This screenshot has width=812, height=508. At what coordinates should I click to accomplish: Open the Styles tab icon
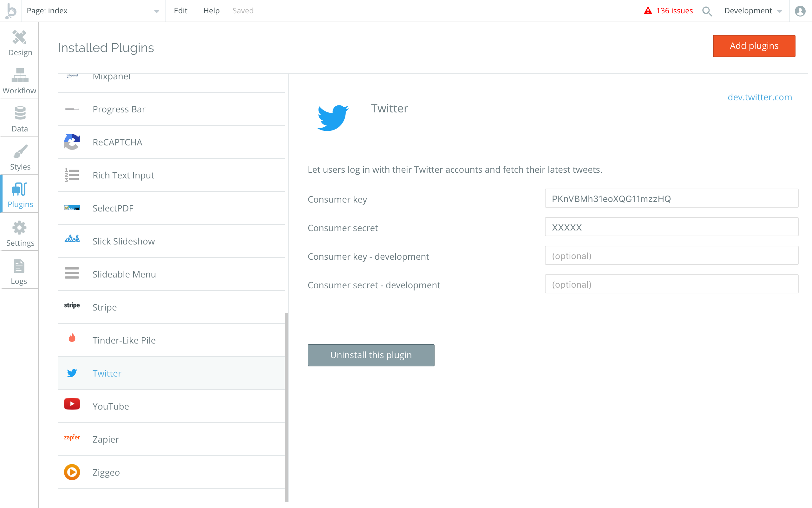click(x=20, y=151)
